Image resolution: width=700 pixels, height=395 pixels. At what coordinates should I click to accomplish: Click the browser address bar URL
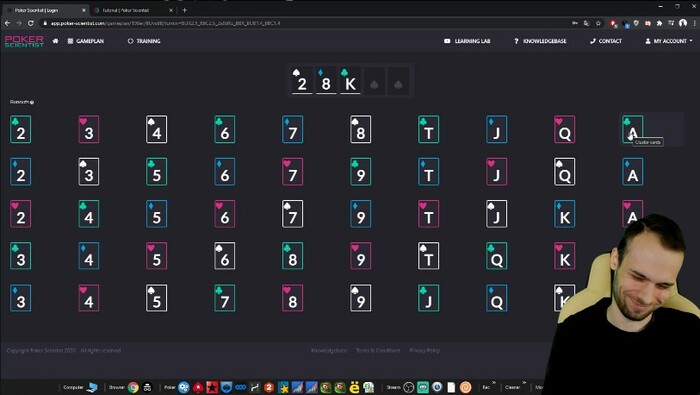165,23
